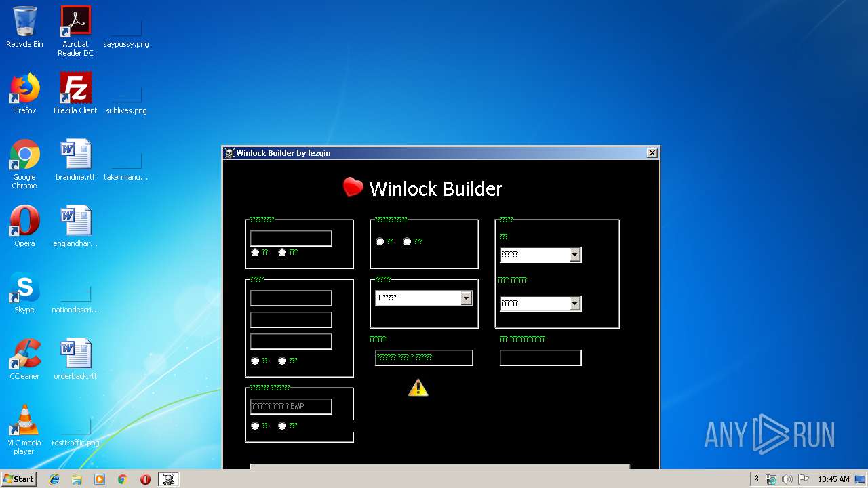Viewport: 868px width, 488px height.
Task: Focus the bottom of three stacked fields
Action: tap(291, 342)
